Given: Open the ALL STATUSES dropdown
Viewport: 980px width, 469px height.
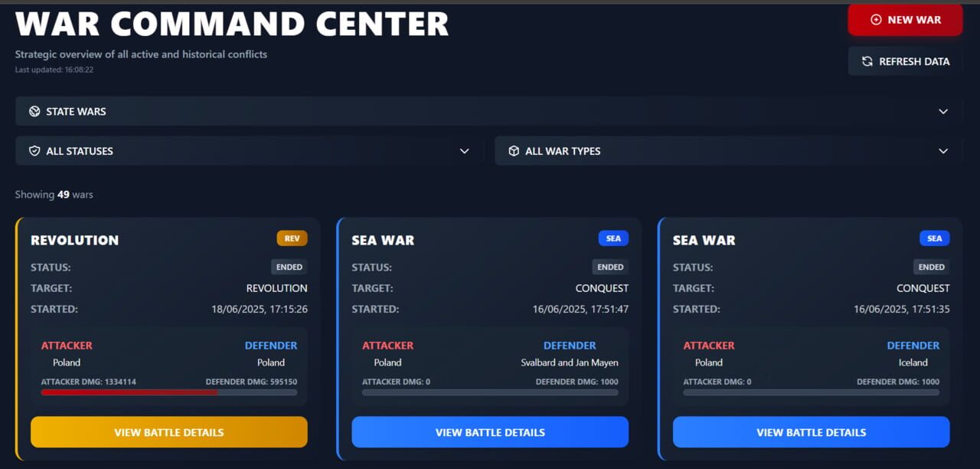Looking at the screenshot, I should coord(464,151).
